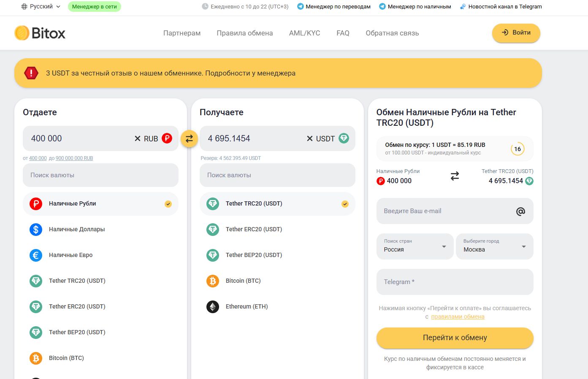The width and height of the screenshot is (588, 379).
Task: Click the Ethereum icon in the Получаете list
Action: pos(213,306)
